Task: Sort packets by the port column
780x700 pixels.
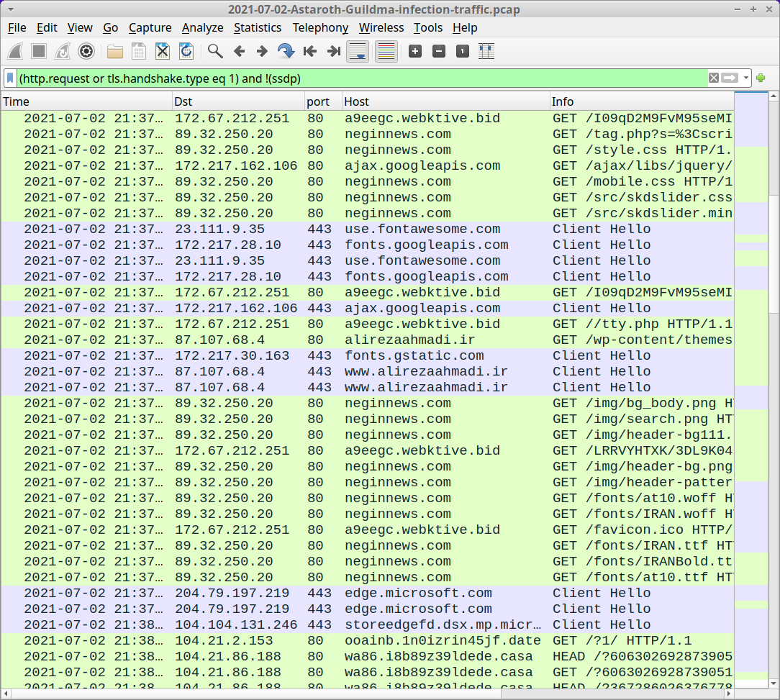Action: tap(323, 101)
